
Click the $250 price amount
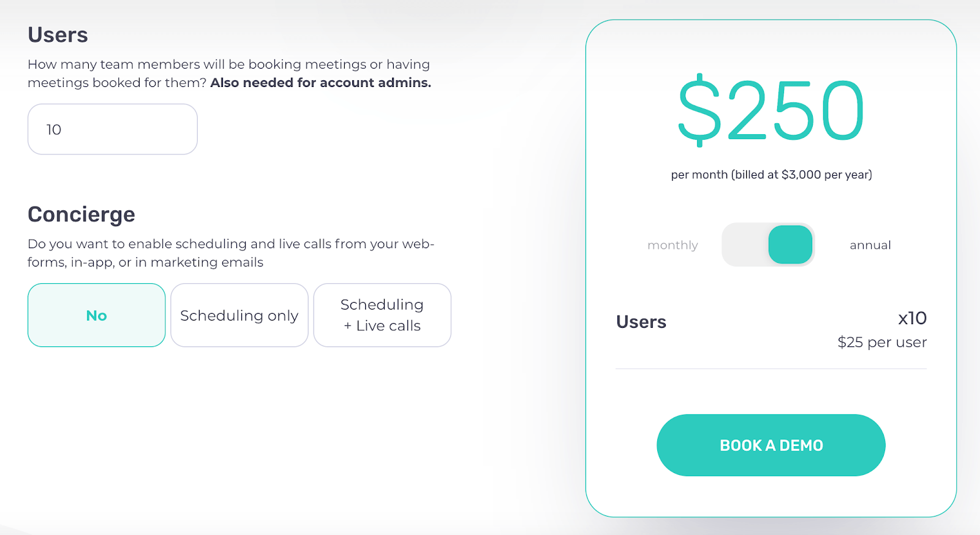coord(771,111)
